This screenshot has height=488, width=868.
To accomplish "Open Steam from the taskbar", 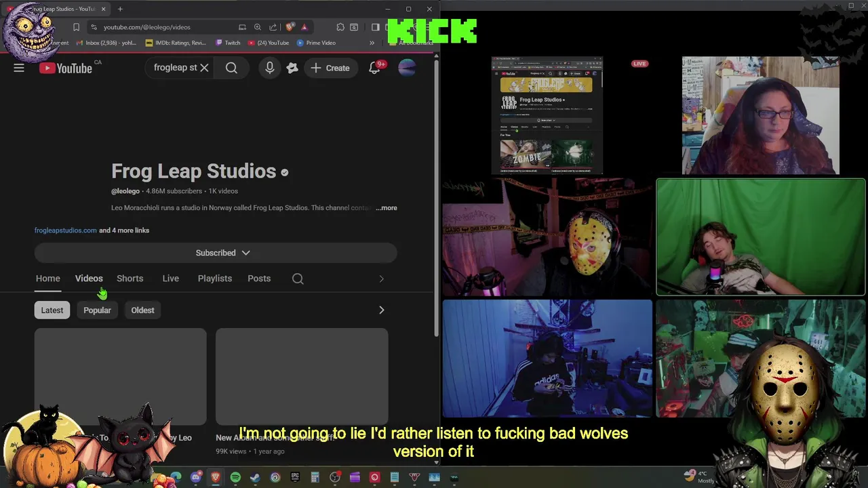I will (255, 477).
